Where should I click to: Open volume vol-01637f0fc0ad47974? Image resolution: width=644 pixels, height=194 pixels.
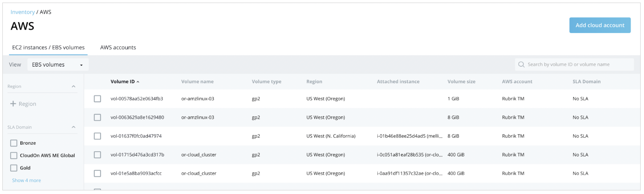pos(136,136)
